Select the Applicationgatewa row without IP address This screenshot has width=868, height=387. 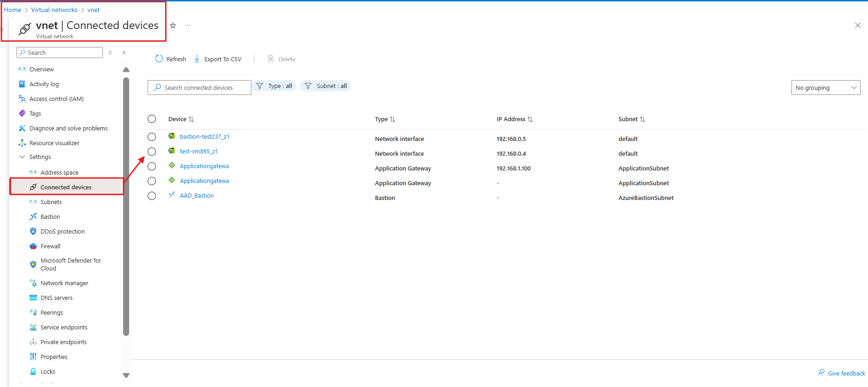[x=152, y=181]
